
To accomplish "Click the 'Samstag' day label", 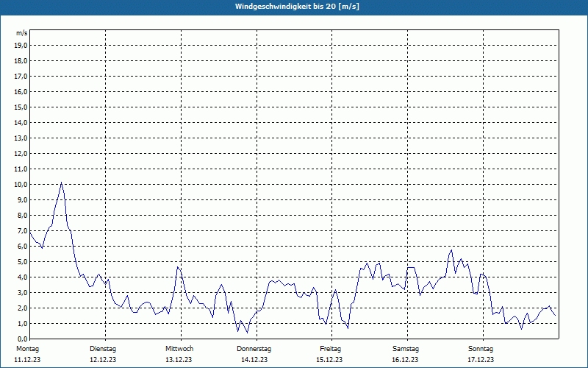I will (406, 349).
